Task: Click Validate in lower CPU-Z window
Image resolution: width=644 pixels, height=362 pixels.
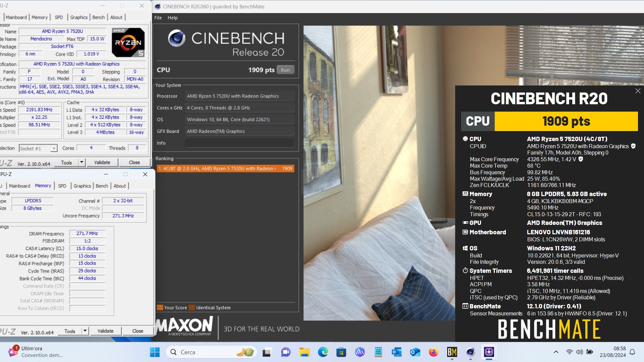Action: (x=106, y=331)
